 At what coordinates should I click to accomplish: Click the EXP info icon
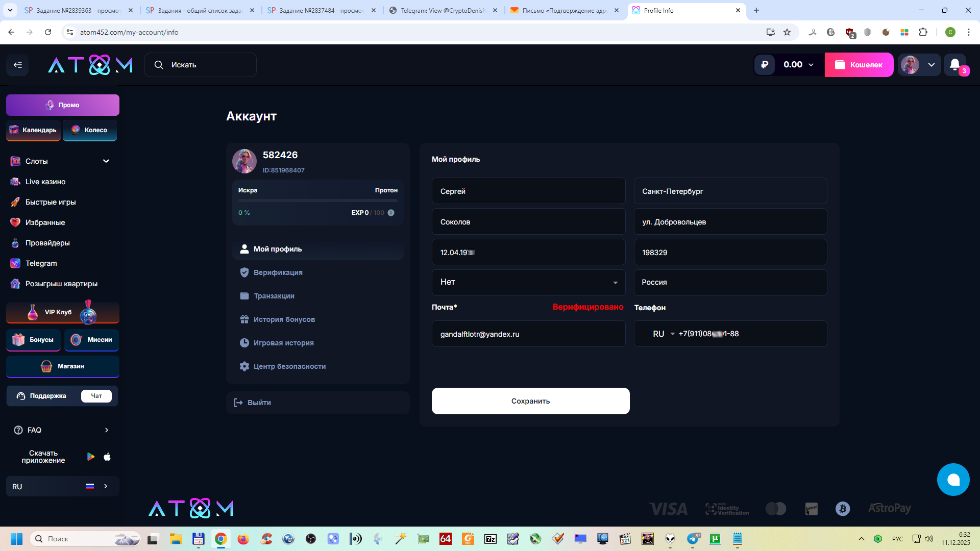[x=391, y=213]
